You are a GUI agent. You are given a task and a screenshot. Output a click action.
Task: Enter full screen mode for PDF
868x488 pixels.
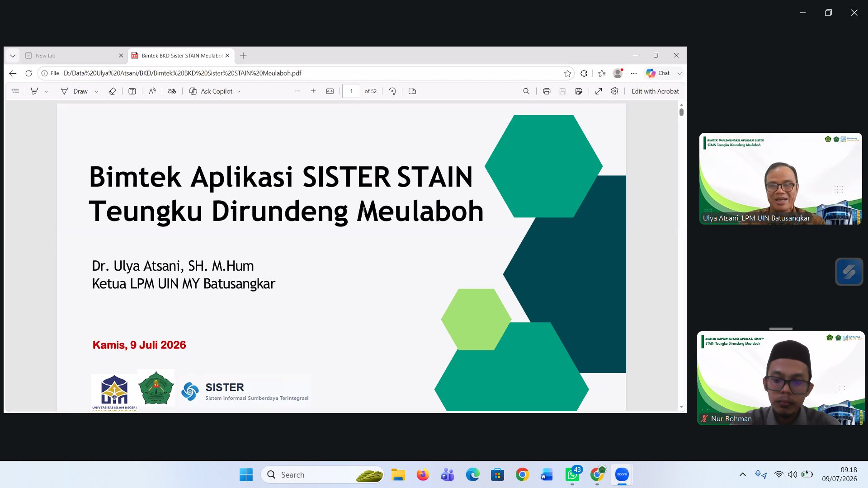(599, 91)
